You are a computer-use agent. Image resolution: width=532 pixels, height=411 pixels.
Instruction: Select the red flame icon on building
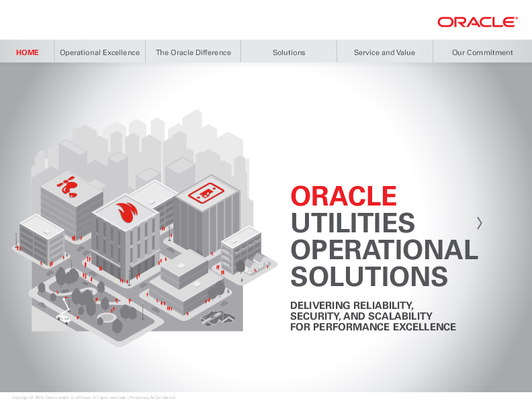(x=127, y=213)
